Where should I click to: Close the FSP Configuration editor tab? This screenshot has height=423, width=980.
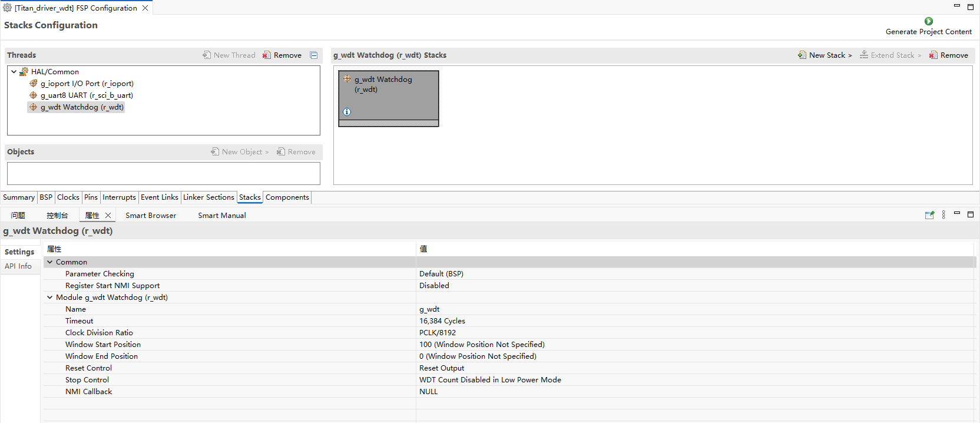point(145,8)
